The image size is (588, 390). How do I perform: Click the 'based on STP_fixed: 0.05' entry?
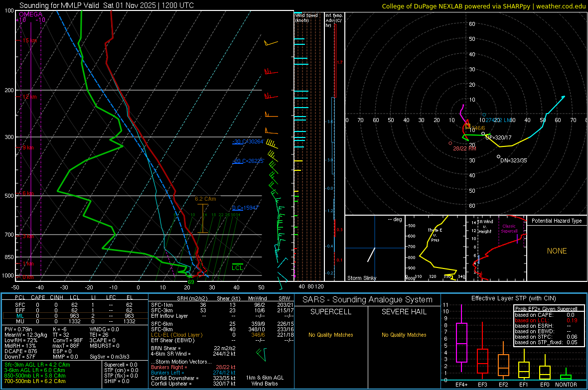(x=546, y=342)
